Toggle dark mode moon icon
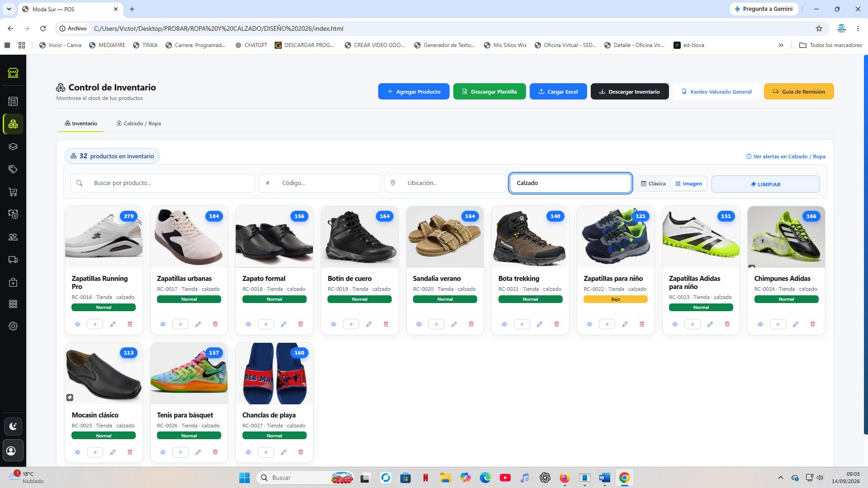Screen dimensions: 868x488 (13, 426)
